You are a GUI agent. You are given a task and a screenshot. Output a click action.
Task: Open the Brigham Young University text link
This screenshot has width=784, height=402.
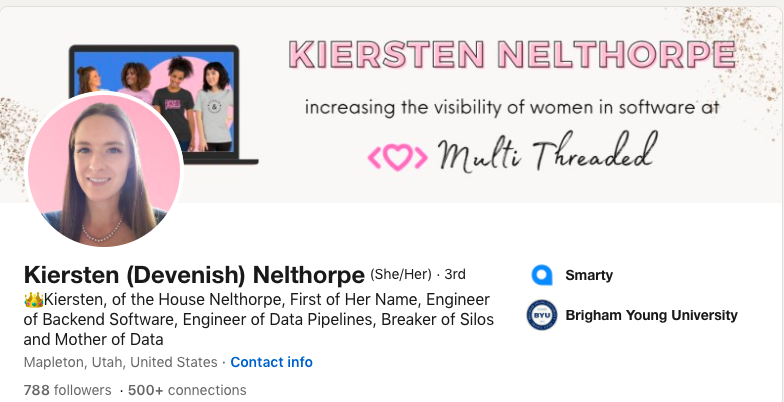[x=652, y=316]
